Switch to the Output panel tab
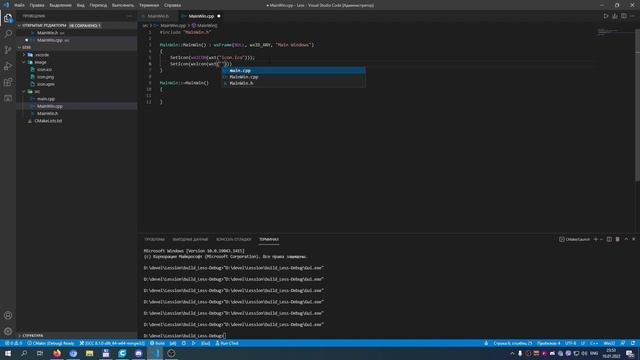This screenshot has width=640, height=360. tap(190, 239)
